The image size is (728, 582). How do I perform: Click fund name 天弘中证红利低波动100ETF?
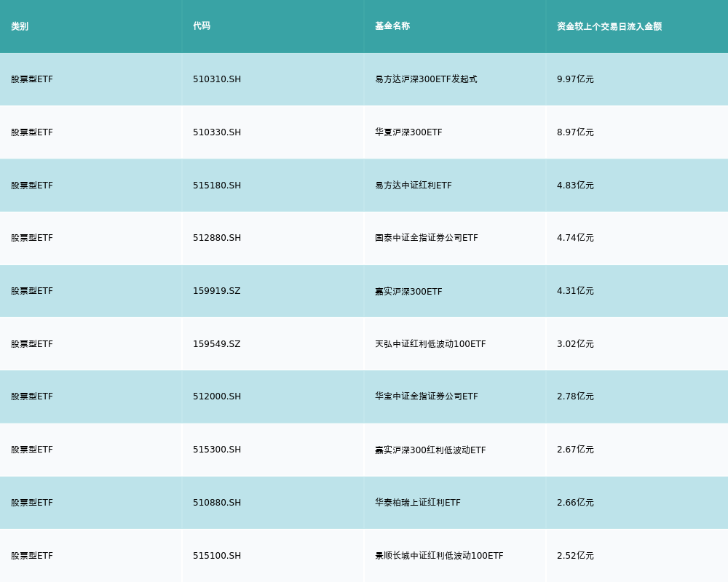coord(430,344)
